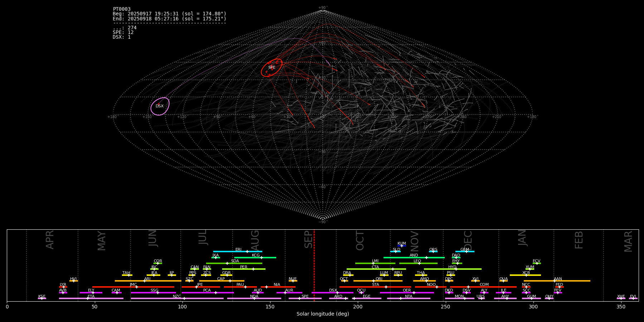
Task: Click the +150° longitude label on map
Action: tap(147, 117)
